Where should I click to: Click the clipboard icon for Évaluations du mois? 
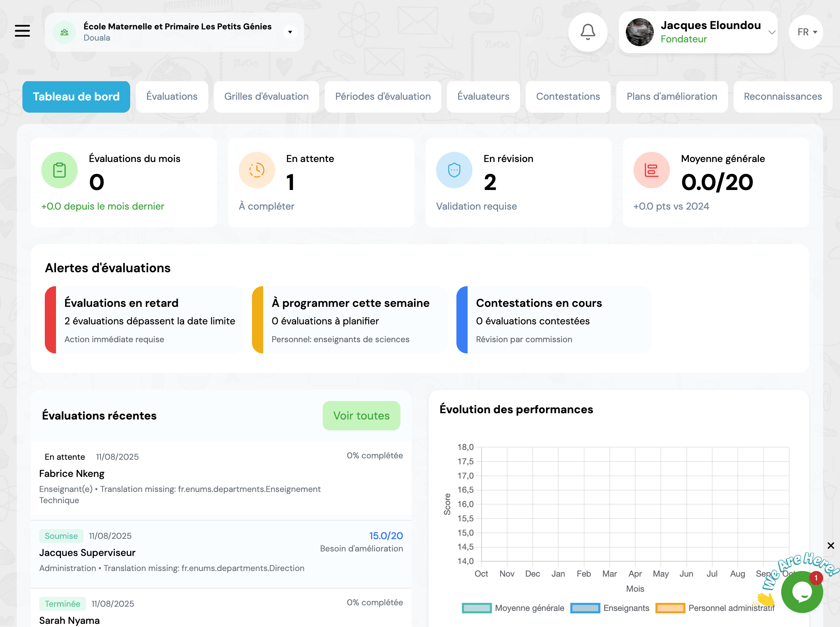(x=59, y=170)
